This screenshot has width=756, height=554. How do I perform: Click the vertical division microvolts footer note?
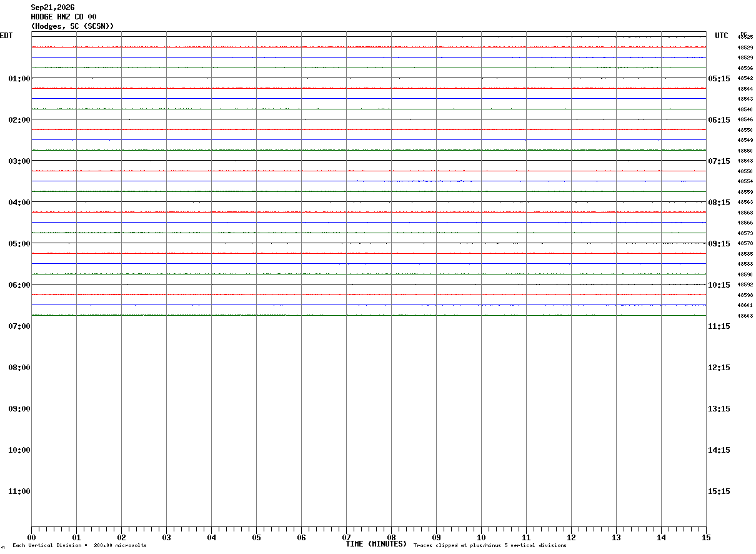(x=79, y=546)
